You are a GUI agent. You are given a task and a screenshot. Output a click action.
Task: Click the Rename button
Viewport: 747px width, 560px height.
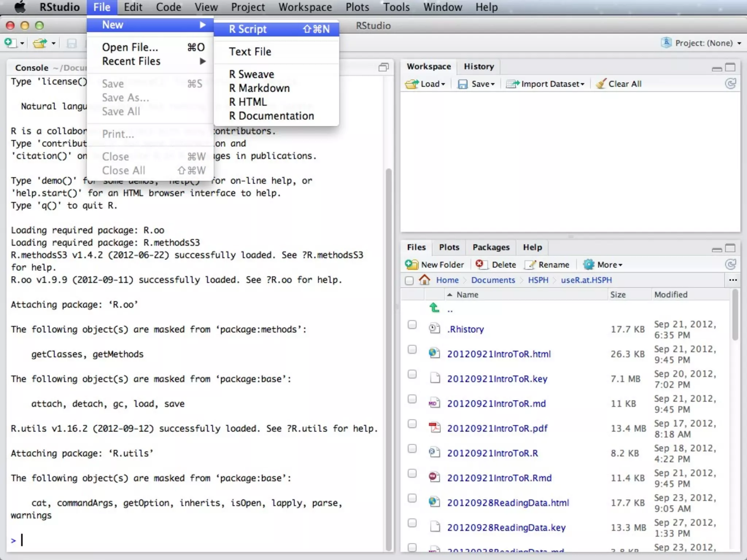pos(547,264)
